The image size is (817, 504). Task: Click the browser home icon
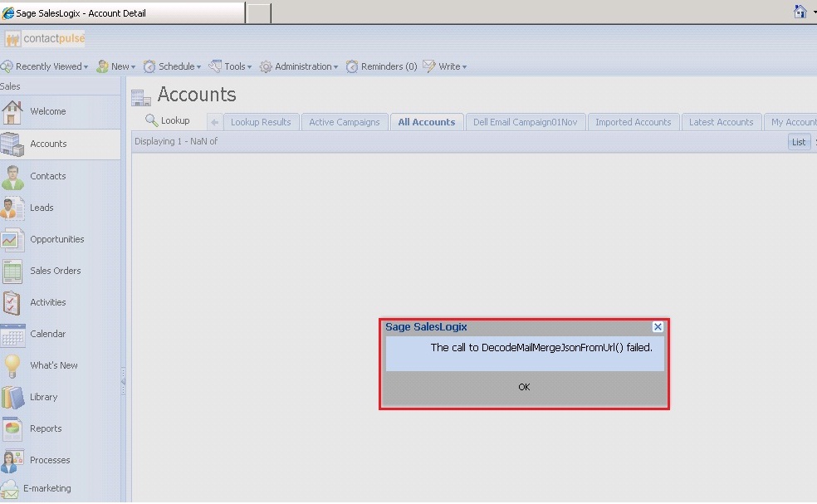800,11
